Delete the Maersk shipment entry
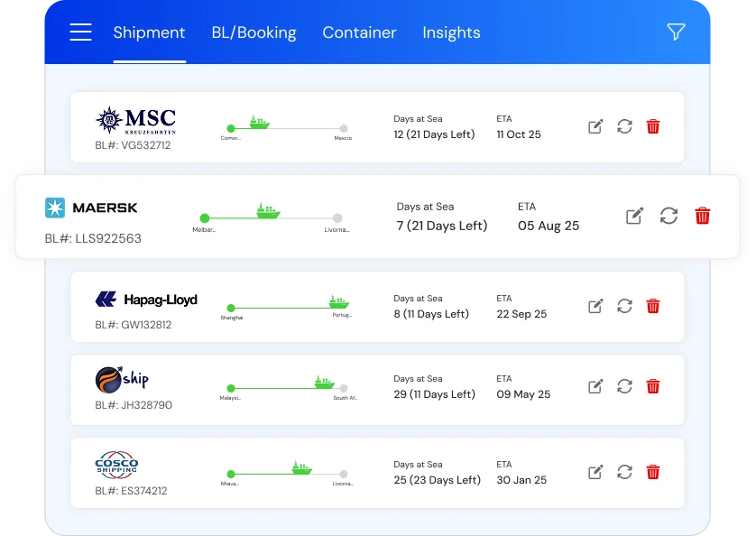756x536 pixels. pos(703,216)
